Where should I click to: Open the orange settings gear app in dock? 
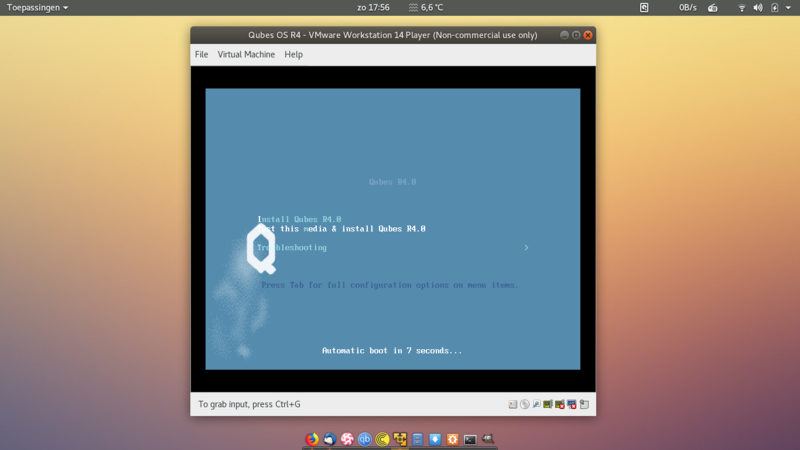(x=453, y=439)
